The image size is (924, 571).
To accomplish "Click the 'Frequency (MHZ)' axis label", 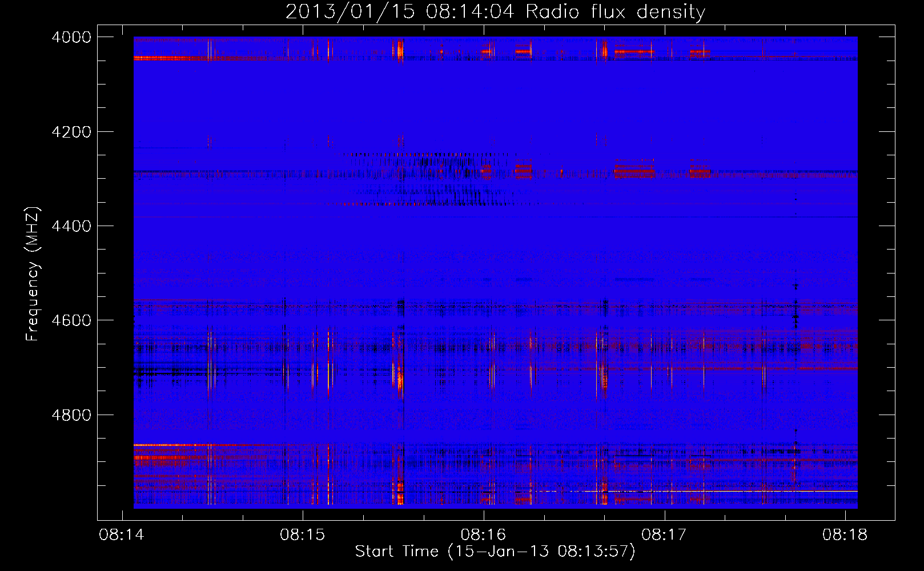I will point(33,274).
